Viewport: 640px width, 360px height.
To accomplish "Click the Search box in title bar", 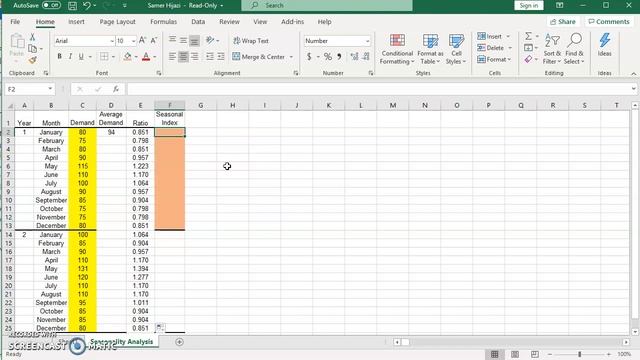I will (x=327, y=5).
